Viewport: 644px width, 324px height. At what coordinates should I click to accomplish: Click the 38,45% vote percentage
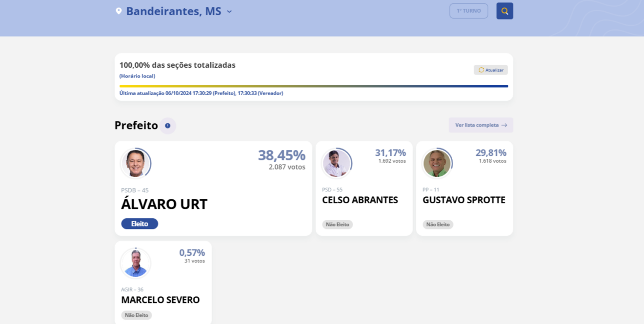[x=282, y=155]
